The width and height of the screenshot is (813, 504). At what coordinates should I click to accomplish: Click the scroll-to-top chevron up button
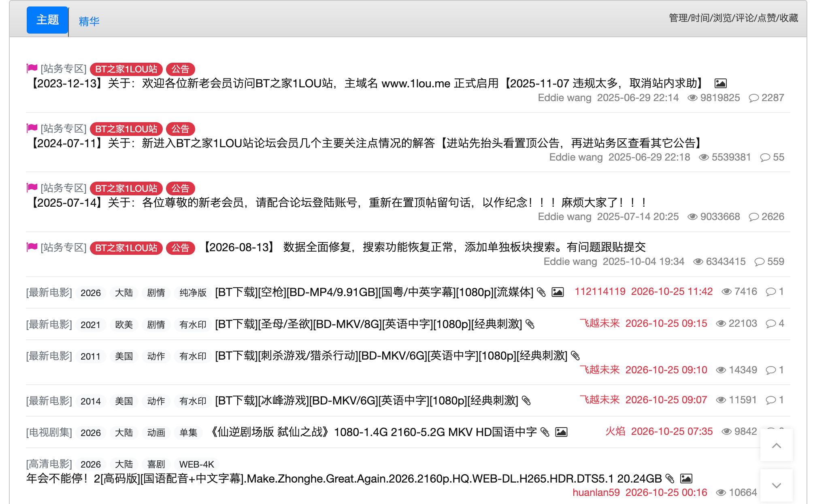(776, 445)
